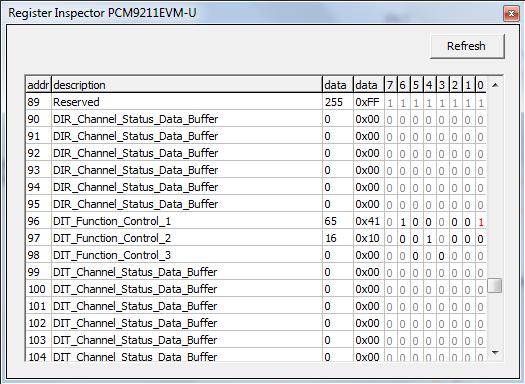Click decimal data value 16
The width and height of the screenshot is (525, 384).
tap(338, 238)
